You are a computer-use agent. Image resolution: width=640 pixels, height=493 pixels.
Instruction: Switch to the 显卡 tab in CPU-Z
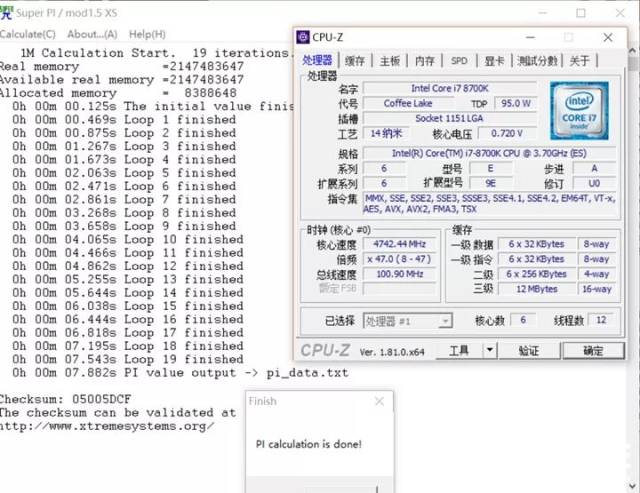(494, 61)
